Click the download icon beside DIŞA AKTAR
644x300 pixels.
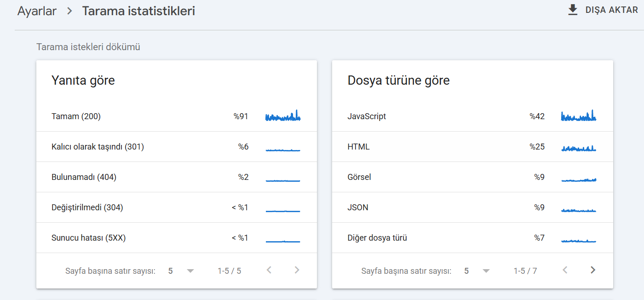573,10
